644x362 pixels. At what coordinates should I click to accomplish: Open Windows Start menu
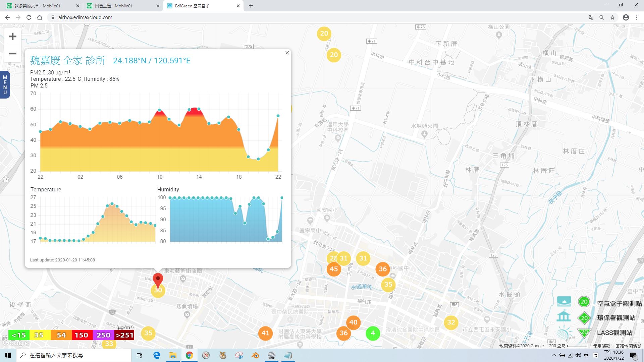8,355
